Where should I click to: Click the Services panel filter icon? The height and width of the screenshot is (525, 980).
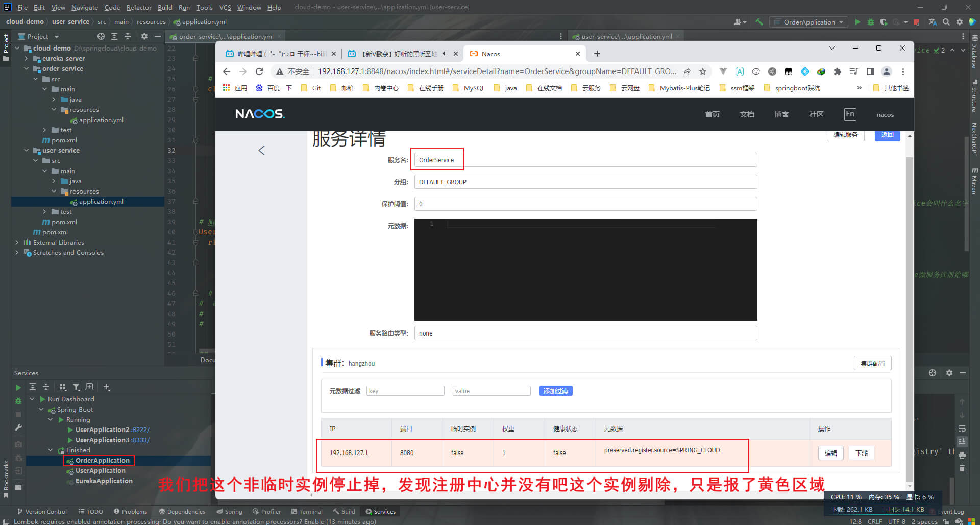pos(77,387)
